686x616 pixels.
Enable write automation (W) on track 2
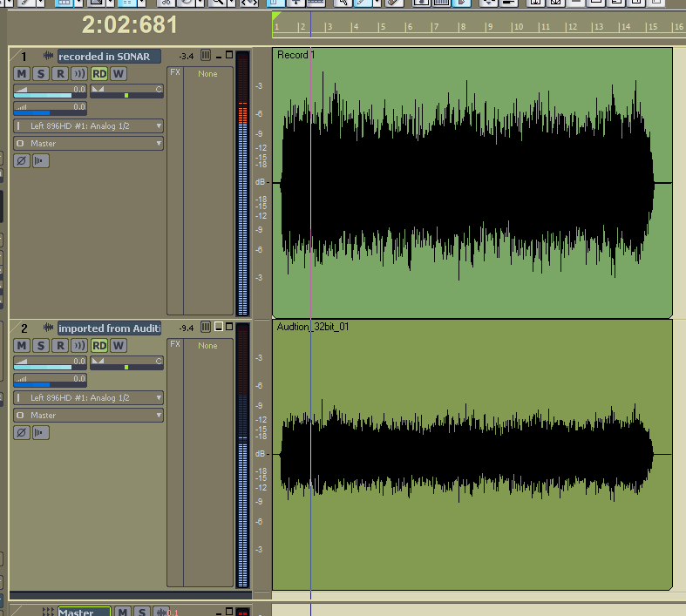119,346
